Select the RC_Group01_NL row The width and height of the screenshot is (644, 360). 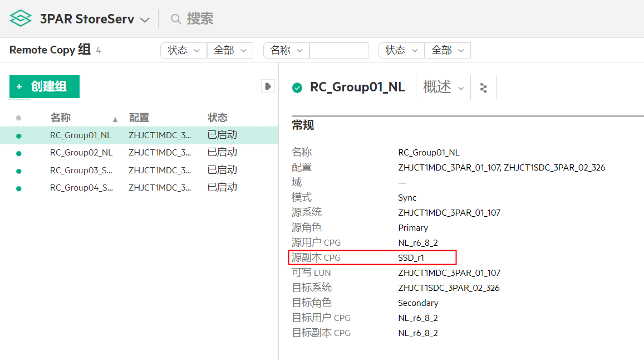click(139, 135)
